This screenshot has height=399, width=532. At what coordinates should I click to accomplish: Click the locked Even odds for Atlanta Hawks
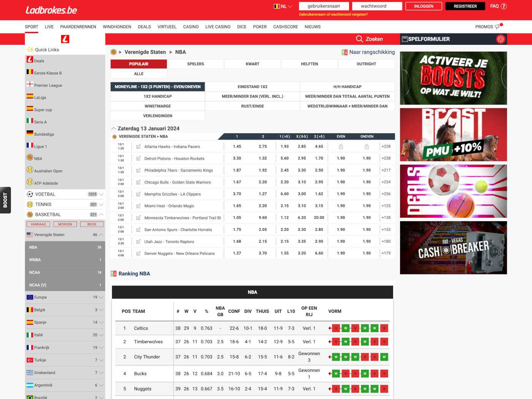click(341, 147)
